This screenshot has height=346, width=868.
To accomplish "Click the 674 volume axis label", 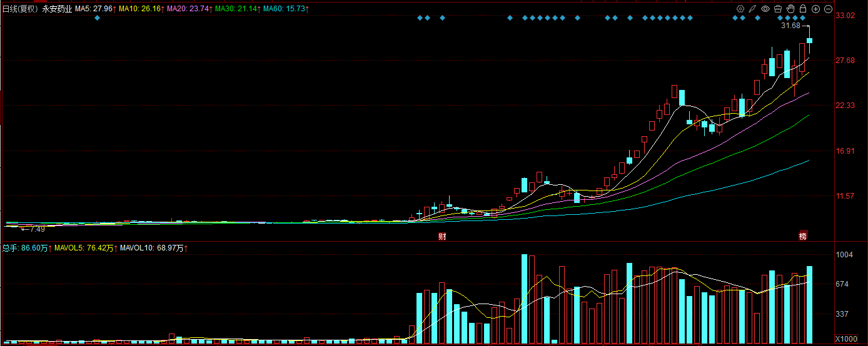I will pos(842,284).
